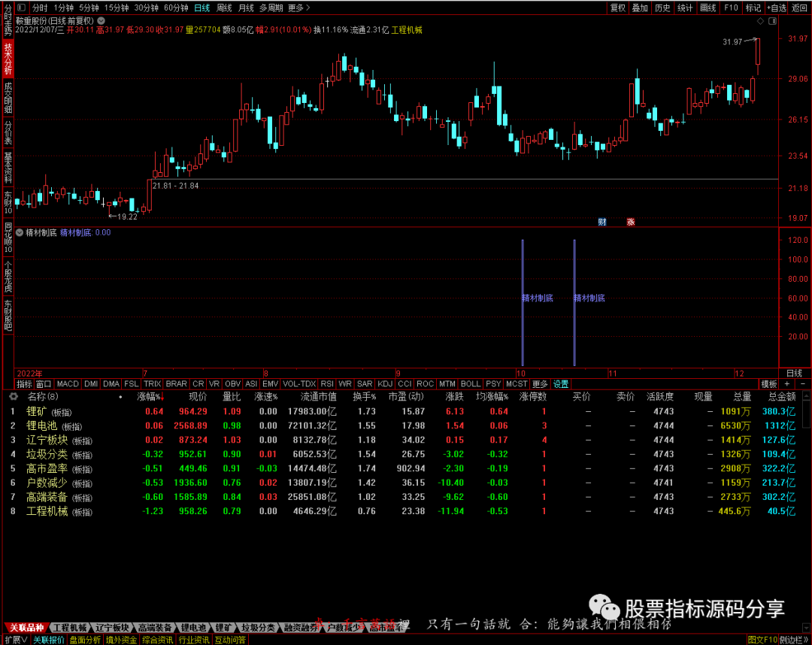Click the plus button beside 模板
The image size is (812, 645).
pyautogui.click(x=787, y=383)
